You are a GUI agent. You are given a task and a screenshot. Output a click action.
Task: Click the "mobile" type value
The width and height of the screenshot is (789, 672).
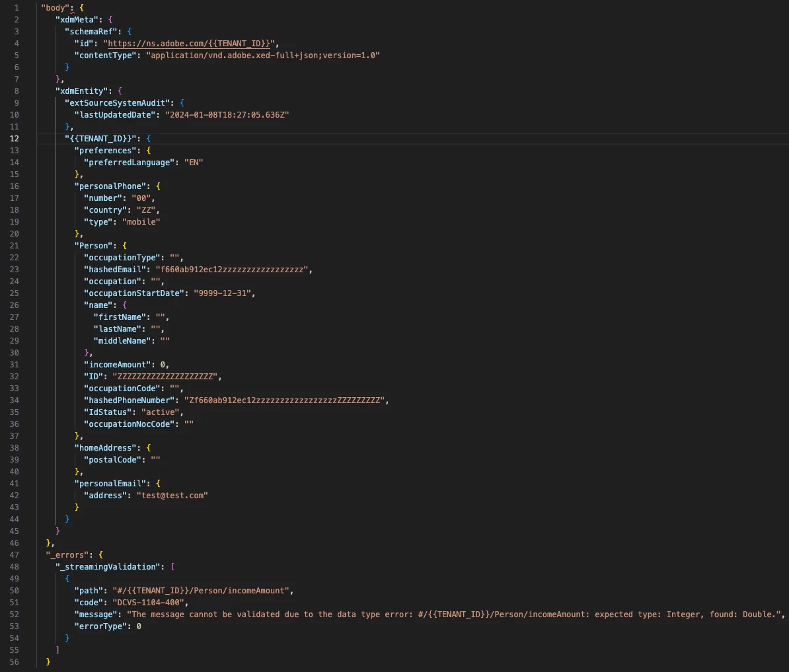point(141,222)
